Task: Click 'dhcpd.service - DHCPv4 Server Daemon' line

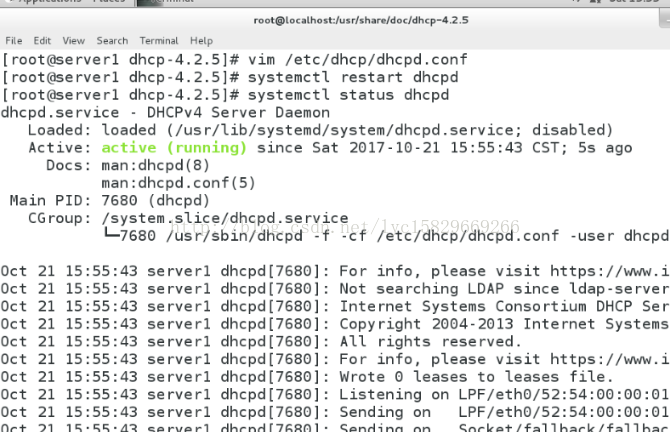Action: pos(165,113)
